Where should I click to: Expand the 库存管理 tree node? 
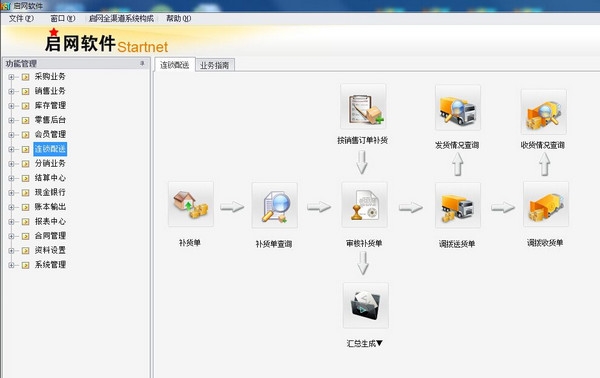click(x=11, y=106)
